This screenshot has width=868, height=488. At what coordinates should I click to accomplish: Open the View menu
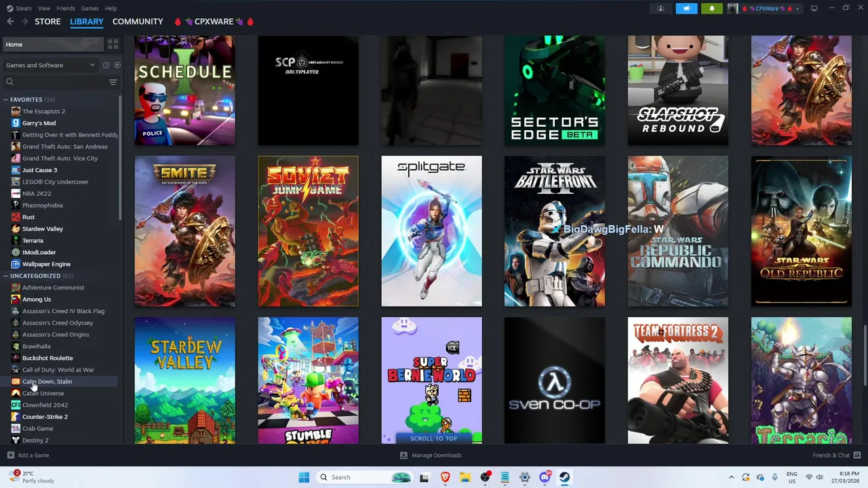[x=44, y=8]
